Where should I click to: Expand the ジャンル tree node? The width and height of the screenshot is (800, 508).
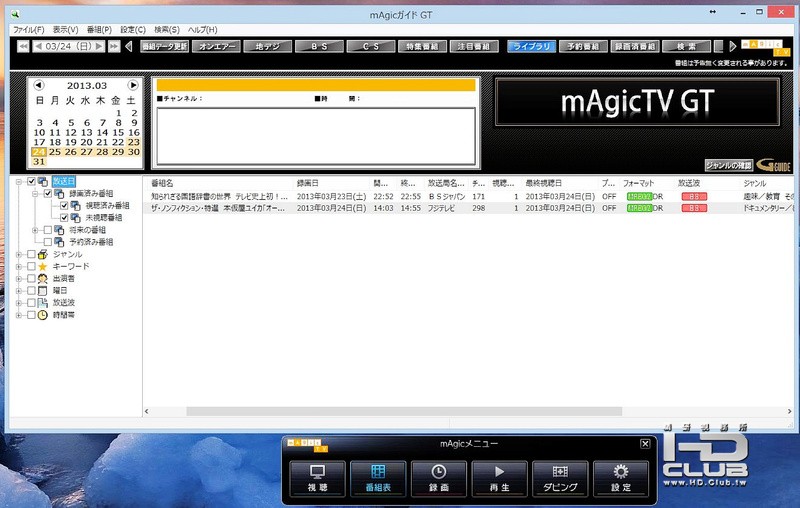coord(19,255)
